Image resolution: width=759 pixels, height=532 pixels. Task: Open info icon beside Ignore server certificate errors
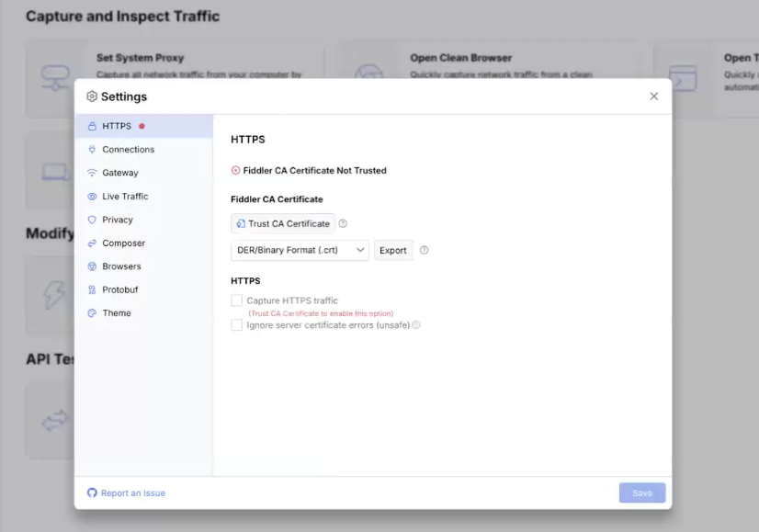[416, 325]
